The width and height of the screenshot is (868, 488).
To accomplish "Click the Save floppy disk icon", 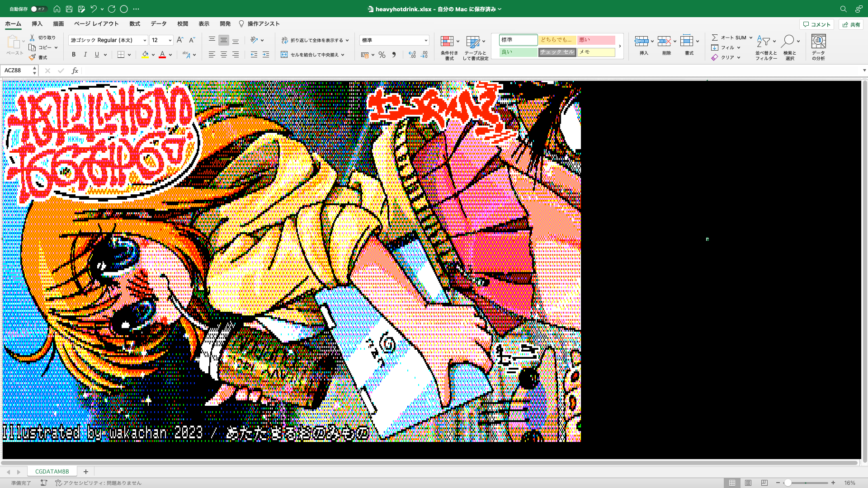I will (x=69, y=9).
